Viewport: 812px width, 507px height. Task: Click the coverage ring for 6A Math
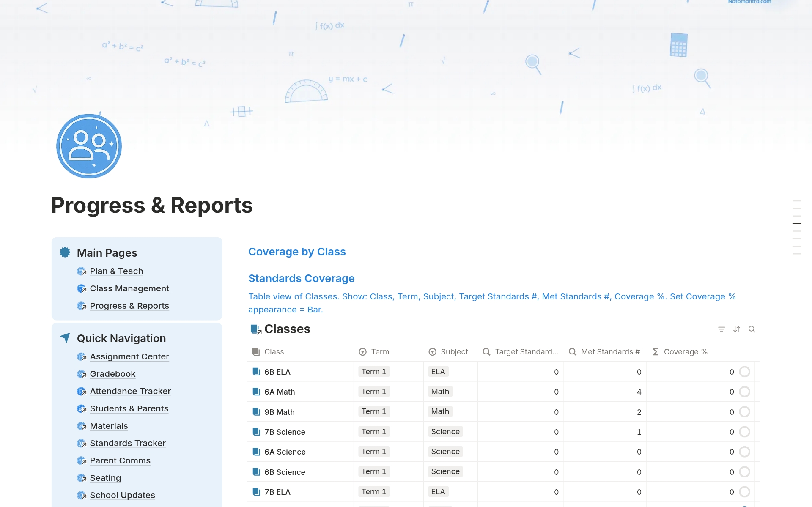pyautogui.click(x=744, y=392)
